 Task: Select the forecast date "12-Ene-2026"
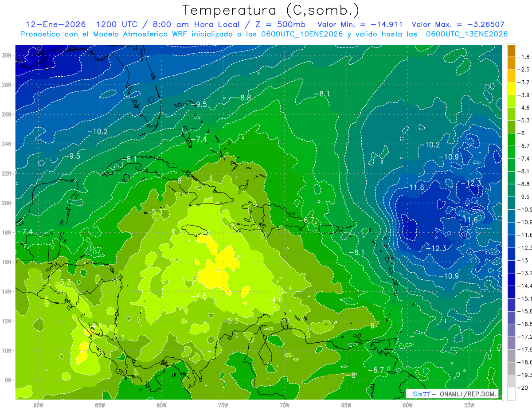point(55,24)
